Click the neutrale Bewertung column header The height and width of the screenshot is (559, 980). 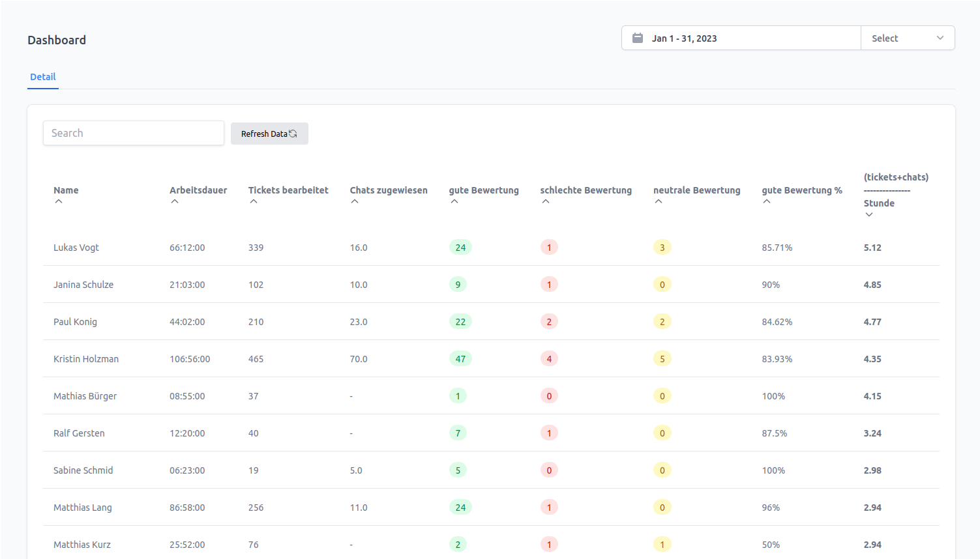click(x=697, y=190)
